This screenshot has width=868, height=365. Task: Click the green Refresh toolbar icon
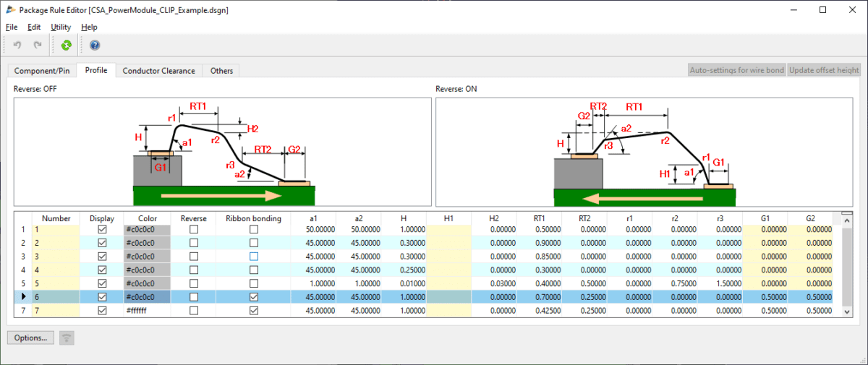tap(66, 46)
